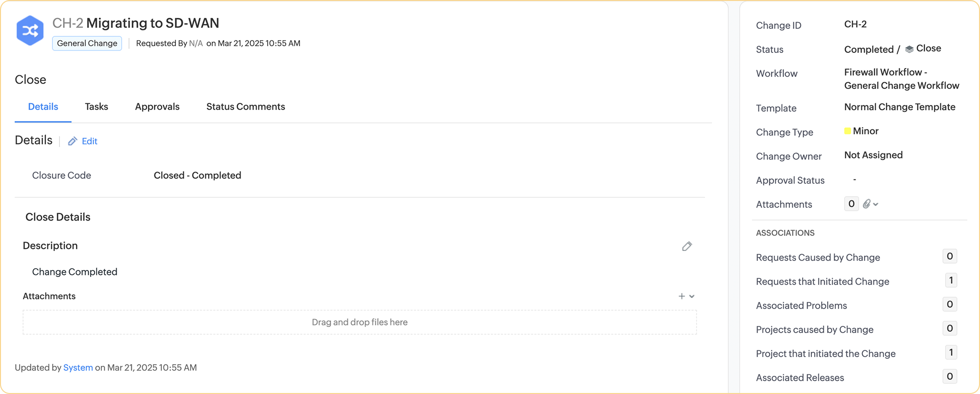Click the System link in Updated by
This screenshot has width=980, height=394.
[x=77, y=367]
